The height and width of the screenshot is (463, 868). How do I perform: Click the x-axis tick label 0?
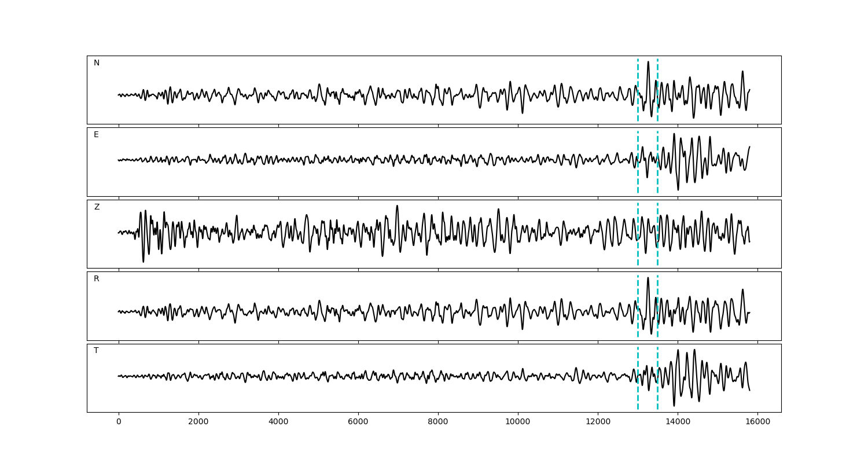pos(119,422)
